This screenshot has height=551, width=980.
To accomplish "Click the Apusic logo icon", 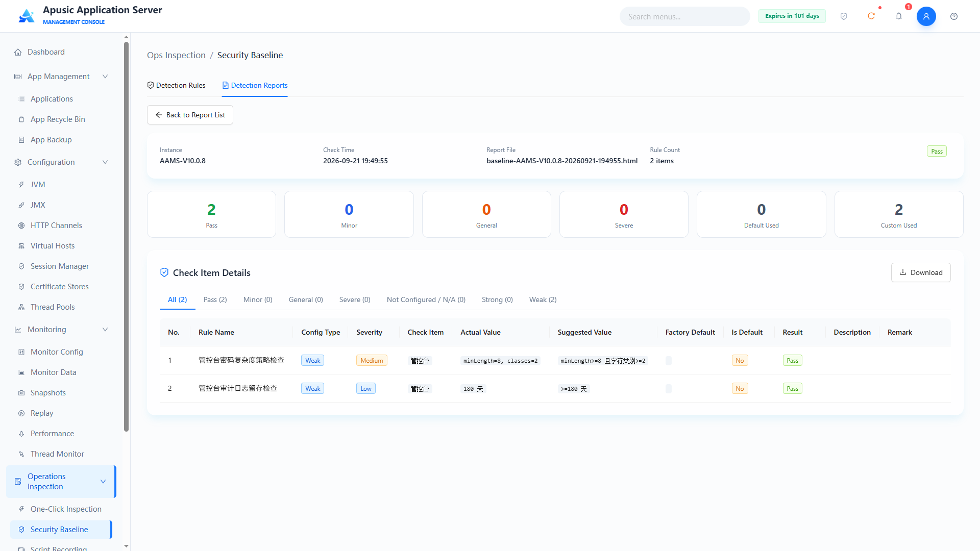I will tap(27, 16).
